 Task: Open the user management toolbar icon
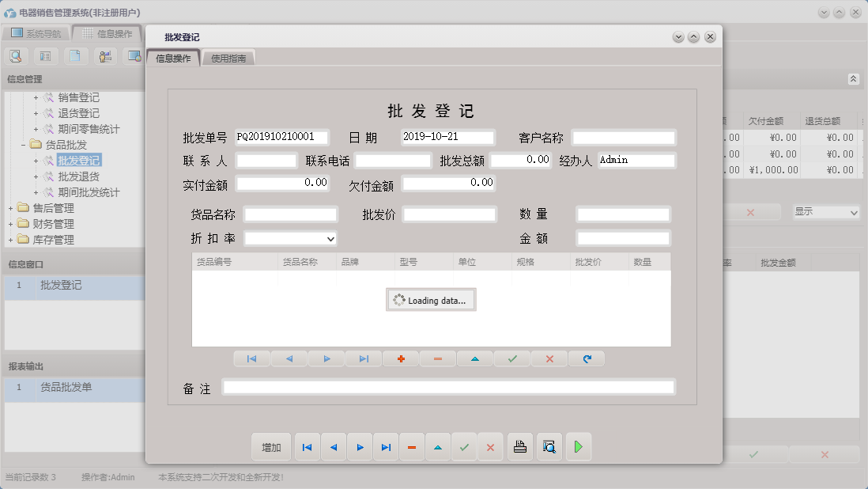point(104,56)
